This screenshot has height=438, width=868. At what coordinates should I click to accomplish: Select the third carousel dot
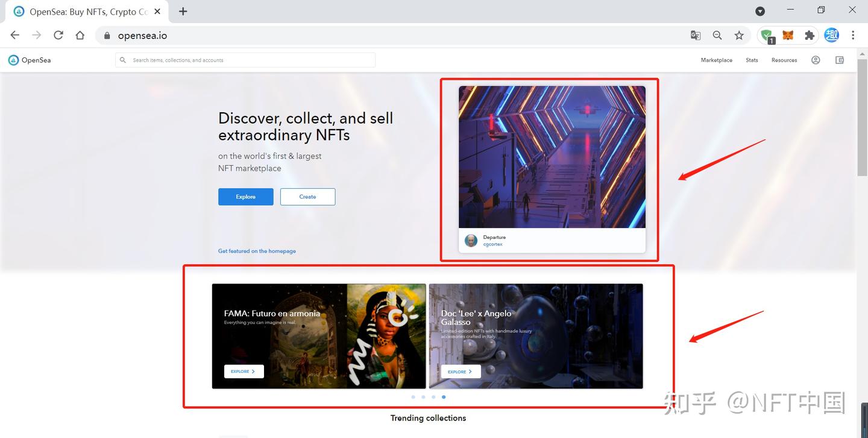(x=433, y=397)
